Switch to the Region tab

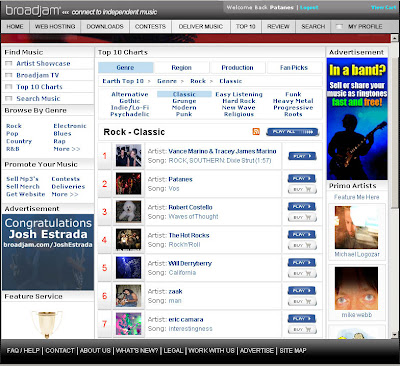(181, 68)
